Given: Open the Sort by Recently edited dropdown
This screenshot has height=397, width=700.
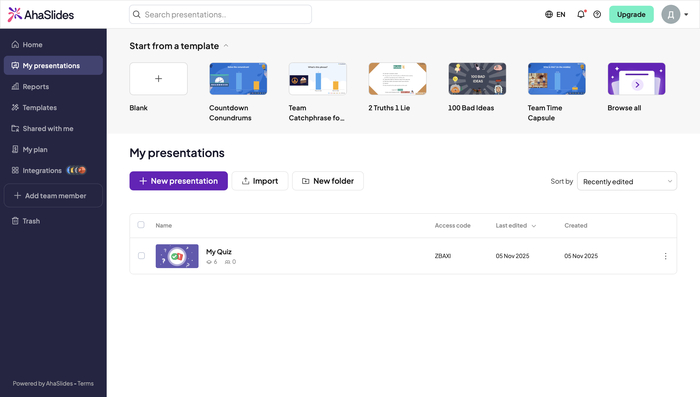Looking at the screenshot, I should click(627, 181).
